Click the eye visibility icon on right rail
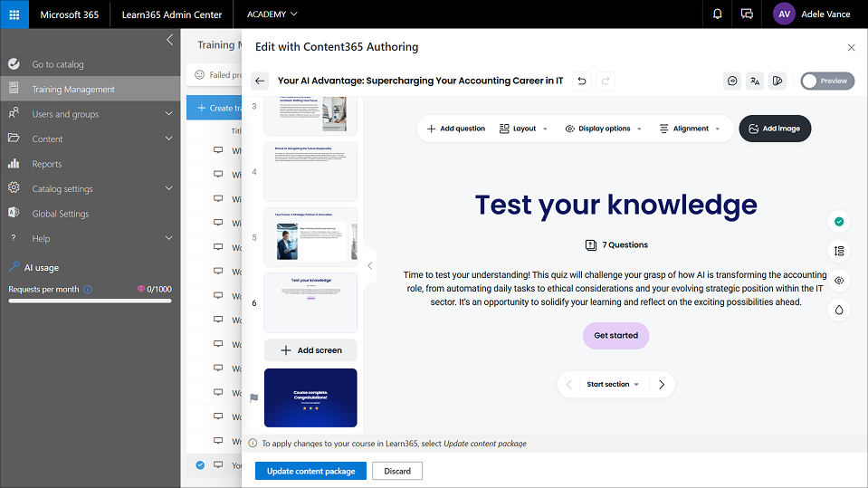Image resolution: width=868 pixels, height=488 pixels. tap(839, 281)
